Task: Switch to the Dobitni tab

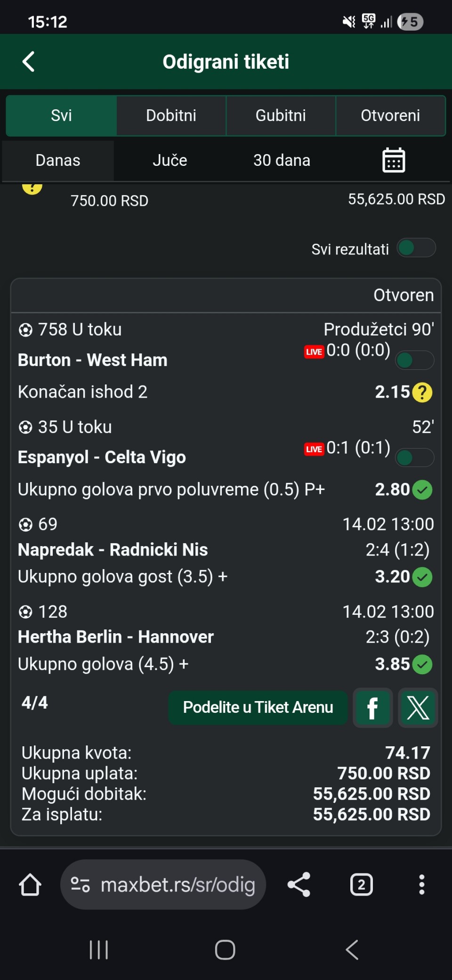Action: [171, 115]
